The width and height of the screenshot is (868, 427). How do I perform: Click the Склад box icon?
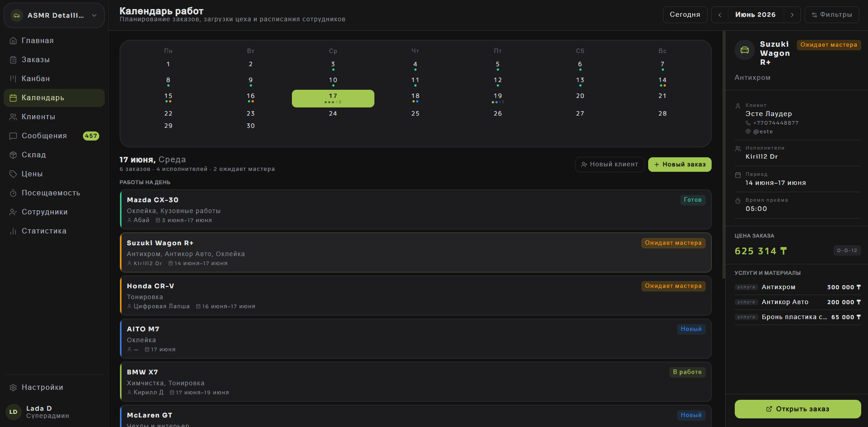[13, 155]
